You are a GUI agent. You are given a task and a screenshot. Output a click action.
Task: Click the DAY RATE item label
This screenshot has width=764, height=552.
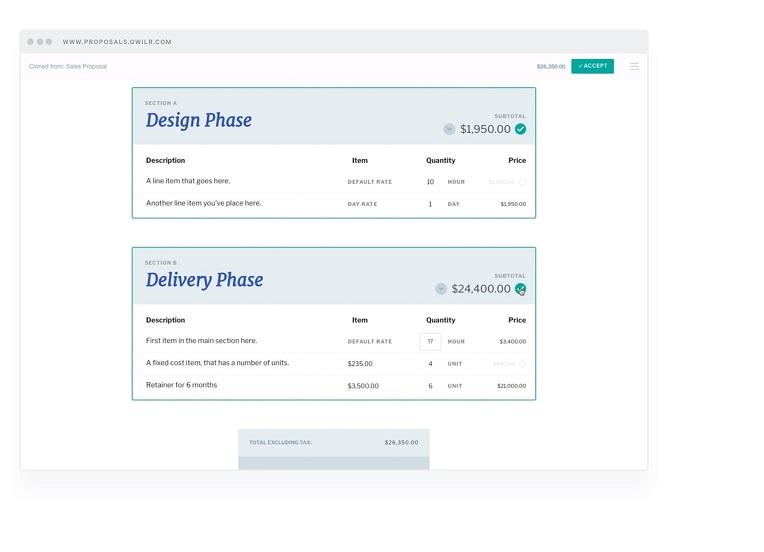362,204
